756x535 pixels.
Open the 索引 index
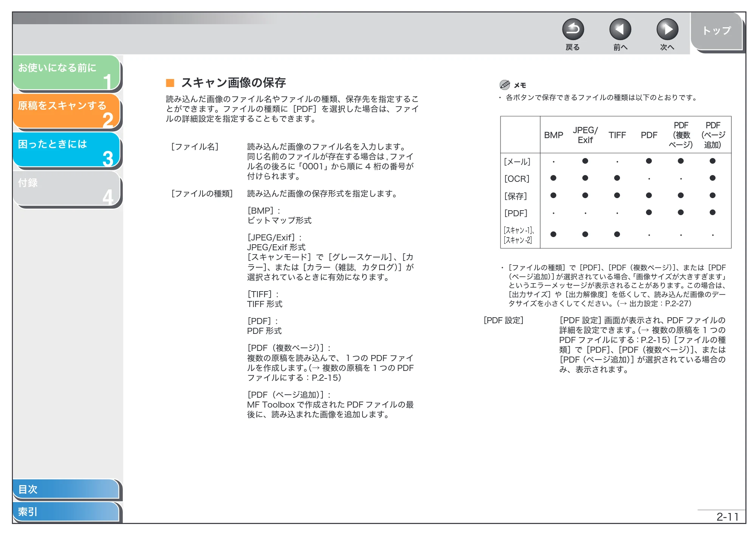point(66,512)
